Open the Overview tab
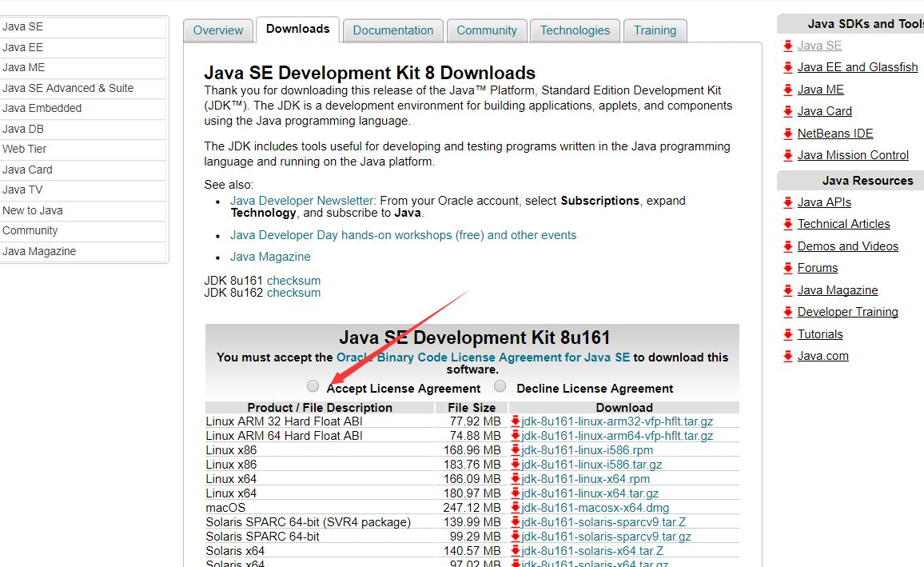The image size is (924, 567). pos(218,30)
